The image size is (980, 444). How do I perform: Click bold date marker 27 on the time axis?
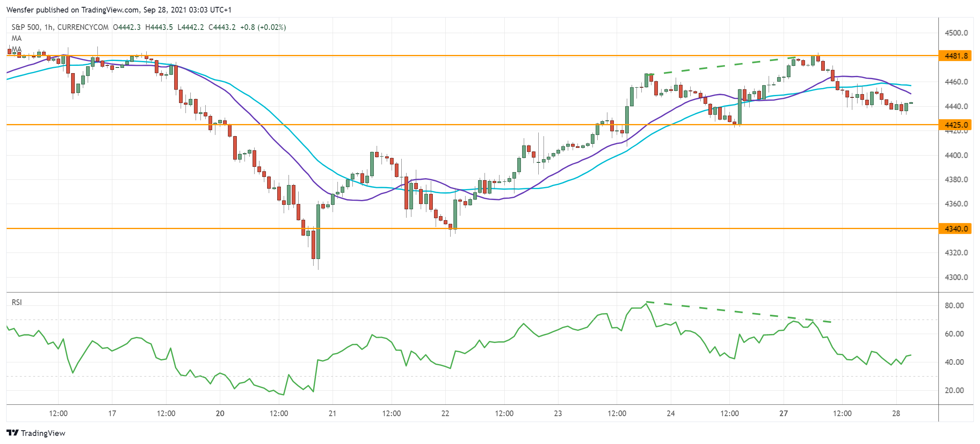(784, 413)
